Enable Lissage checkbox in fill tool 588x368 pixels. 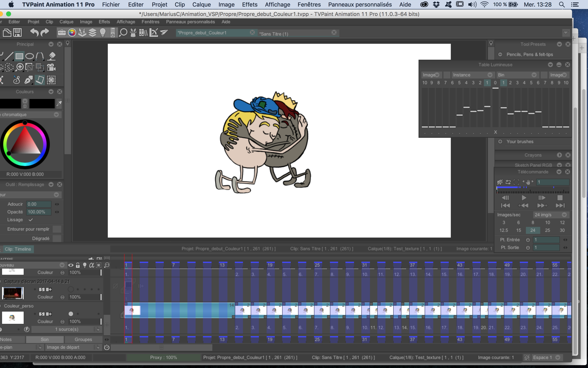[31, 220]
